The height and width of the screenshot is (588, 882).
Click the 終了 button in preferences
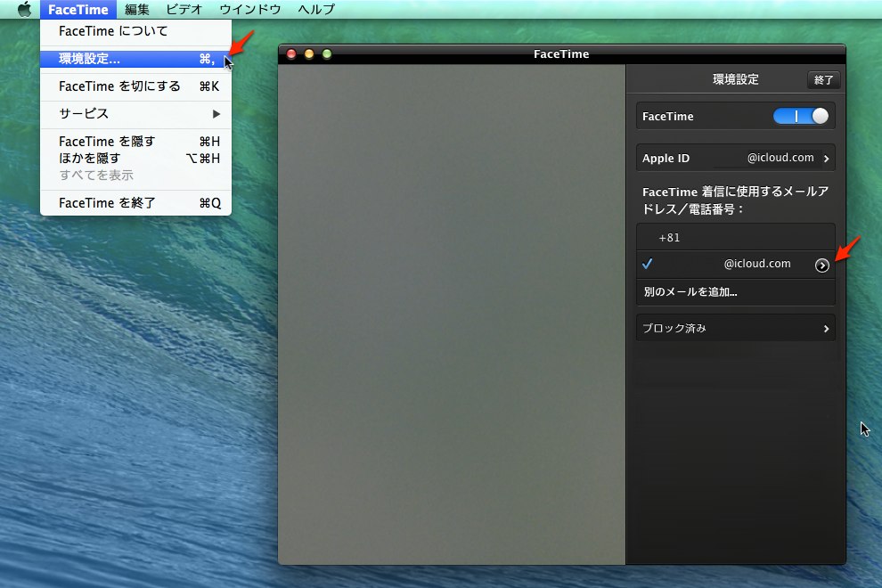click(x=823, y=80)
